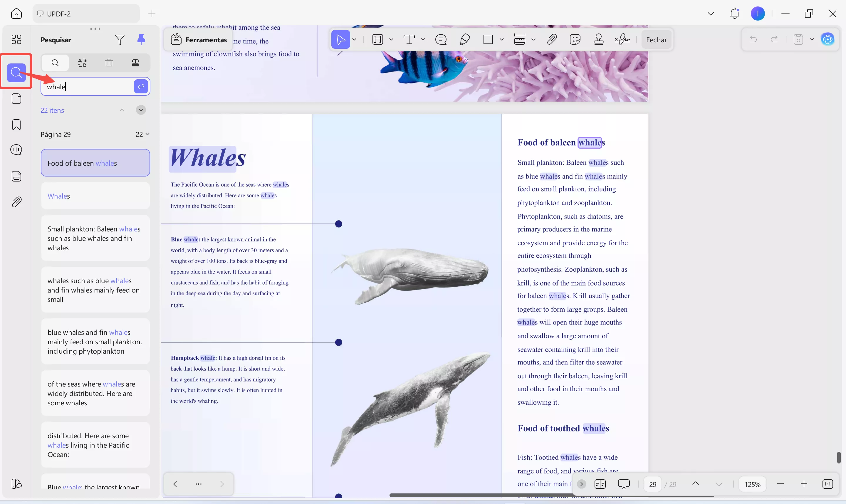846x504 pixels.
Task: Select the pencil drawing tool
Action: (465, 40)
